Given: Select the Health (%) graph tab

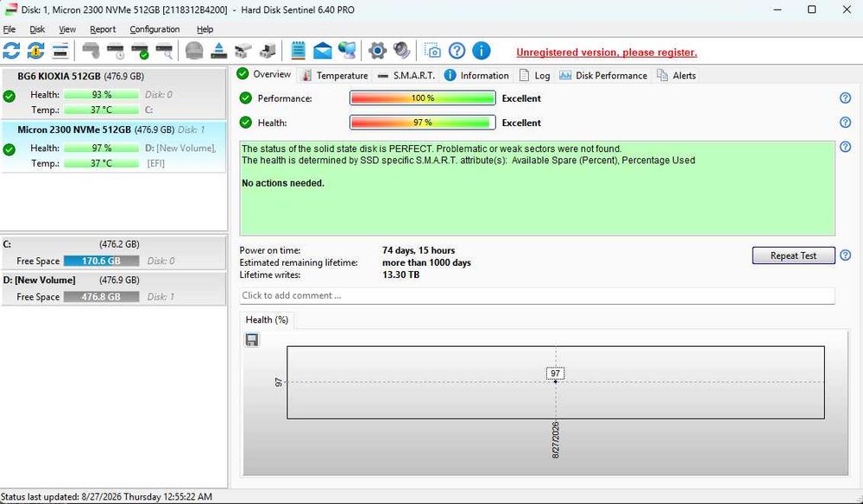Looking at the screenshot, I should tap(267, 319).
